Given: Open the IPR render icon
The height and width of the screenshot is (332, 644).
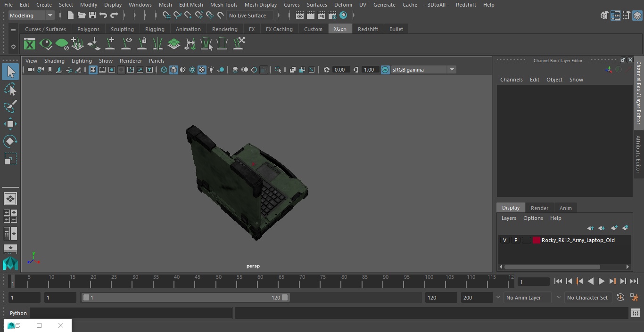Looking at the screenshot, I should pyautogui.click(x=322, y=16).
